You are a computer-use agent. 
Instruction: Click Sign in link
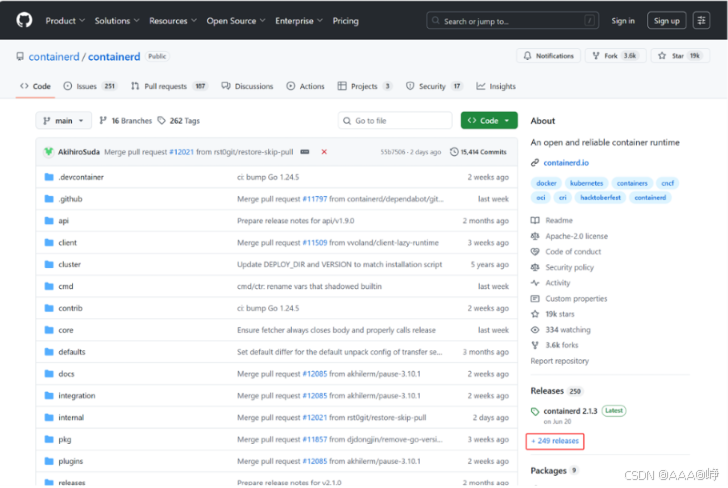pos(623,21)
